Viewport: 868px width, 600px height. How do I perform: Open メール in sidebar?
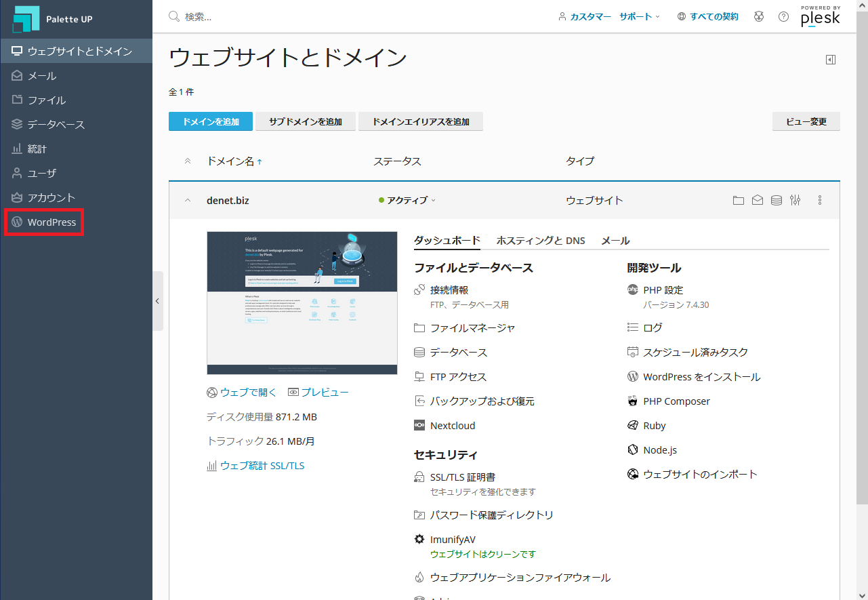[76, 75]
